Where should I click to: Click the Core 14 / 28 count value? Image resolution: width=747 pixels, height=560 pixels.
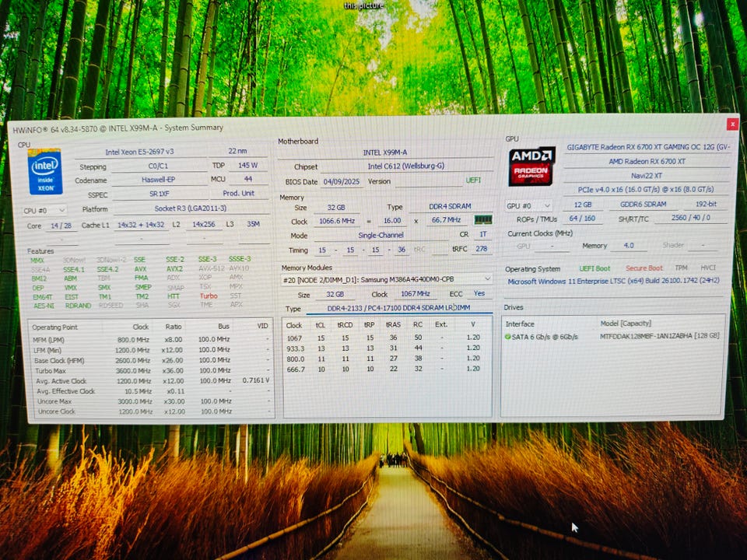coord(61,226)
